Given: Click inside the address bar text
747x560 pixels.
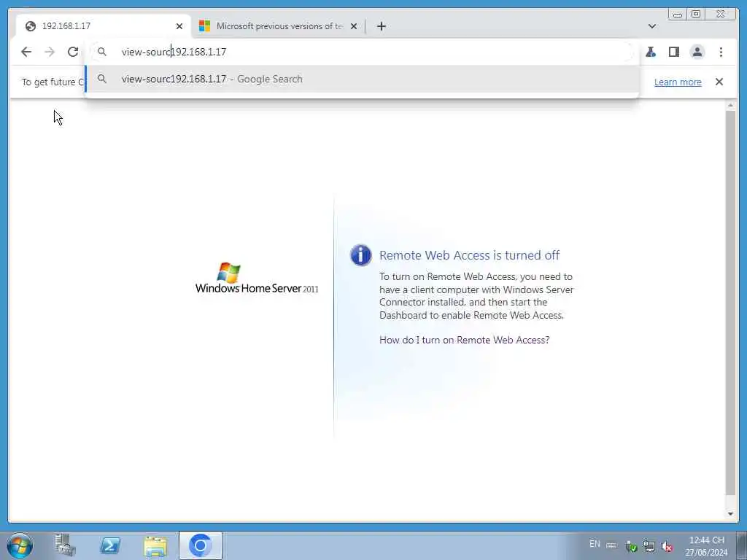Looking at the screenshot, I should (174, 52).
